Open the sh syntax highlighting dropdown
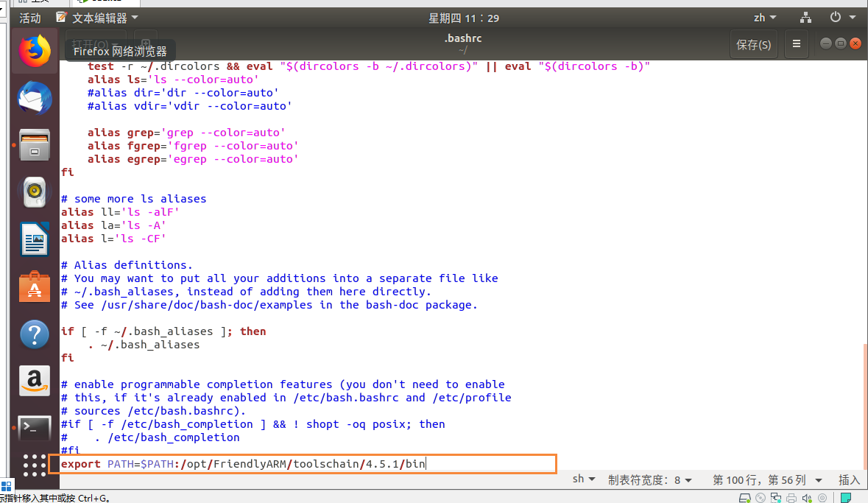Viewport: 868px width, 503px height. [584, 479]
